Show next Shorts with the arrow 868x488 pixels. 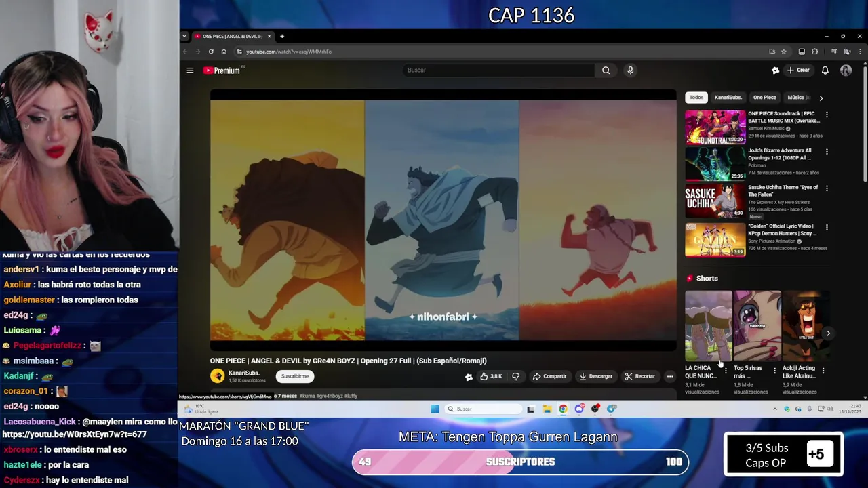[x=828, y=333]
